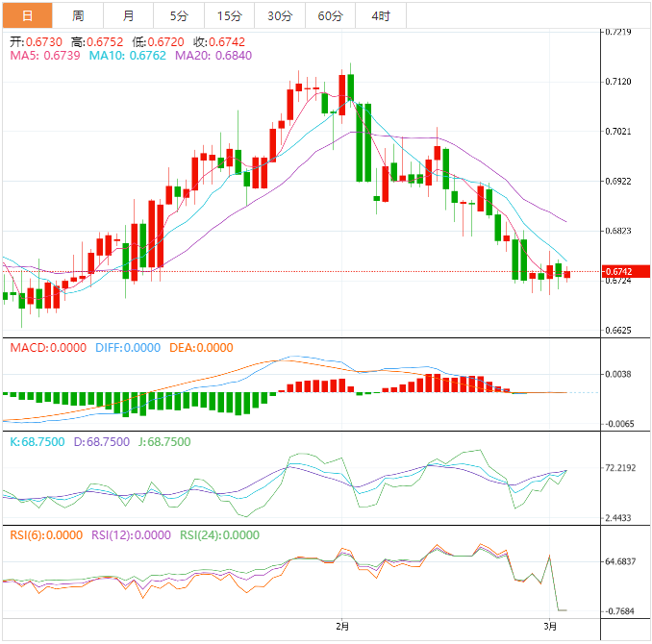Click the MA5 indicator label
Image resolution: width=652 pixels, height=644 pixels.
tap(44, 57)
